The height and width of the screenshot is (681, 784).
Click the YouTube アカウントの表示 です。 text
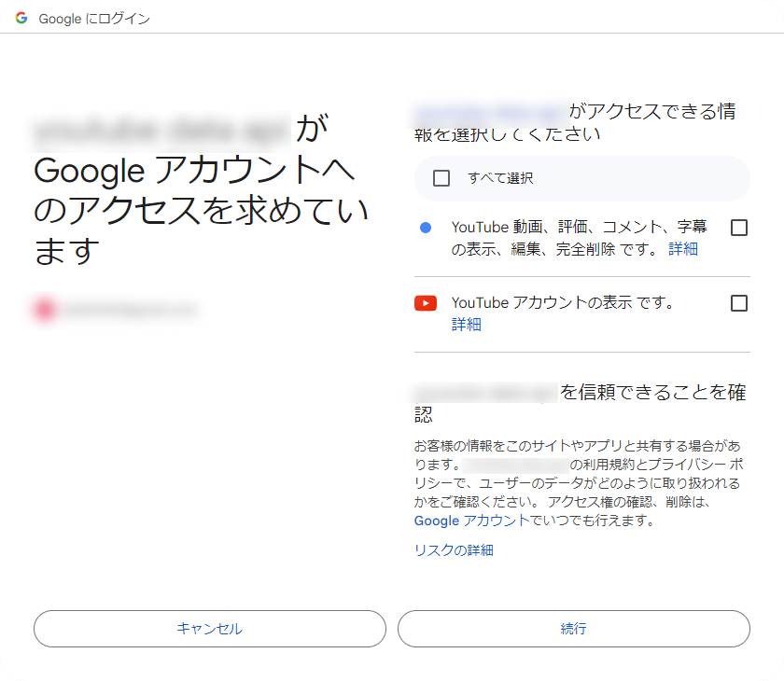coord(563,303)
